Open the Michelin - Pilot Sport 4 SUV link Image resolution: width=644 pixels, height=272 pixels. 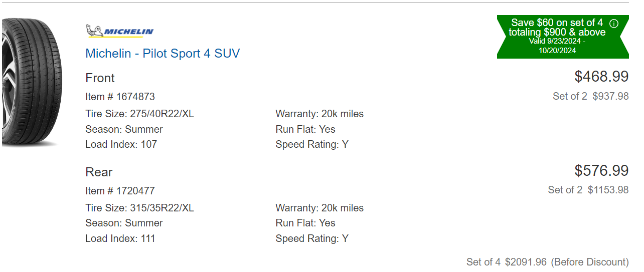[163, 53]
